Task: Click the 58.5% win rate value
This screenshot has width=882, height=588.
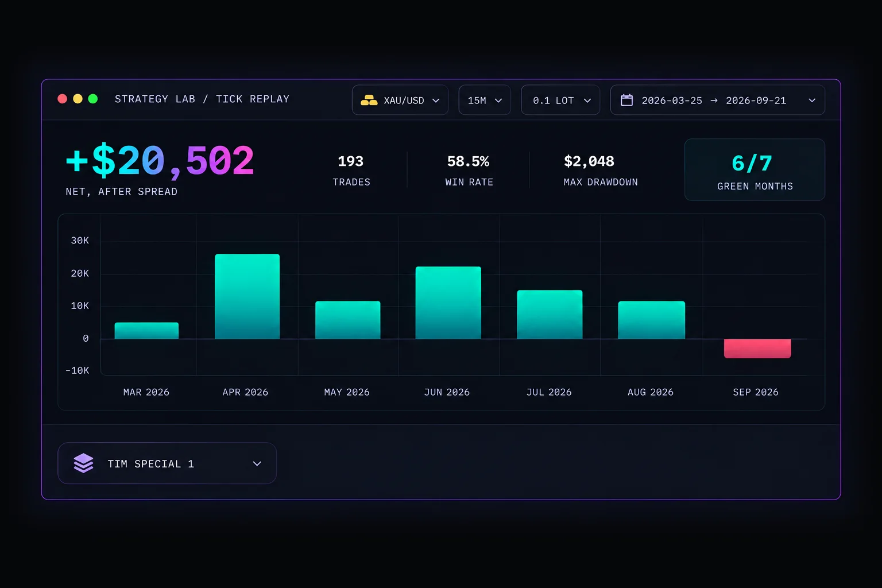Action: tap(469, 161)
